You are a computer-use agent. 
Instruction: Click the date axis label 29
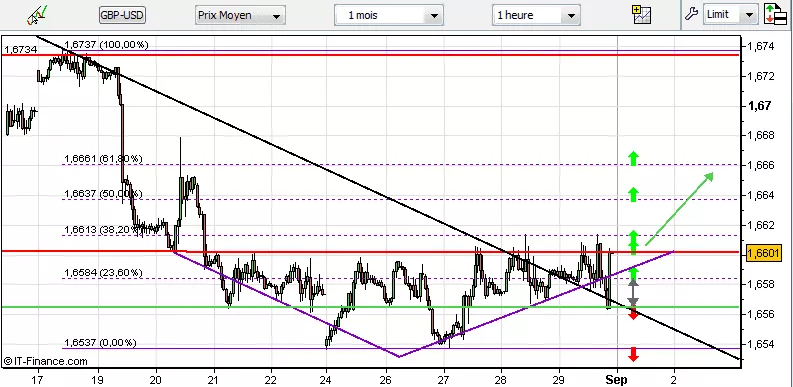(559, 379)
